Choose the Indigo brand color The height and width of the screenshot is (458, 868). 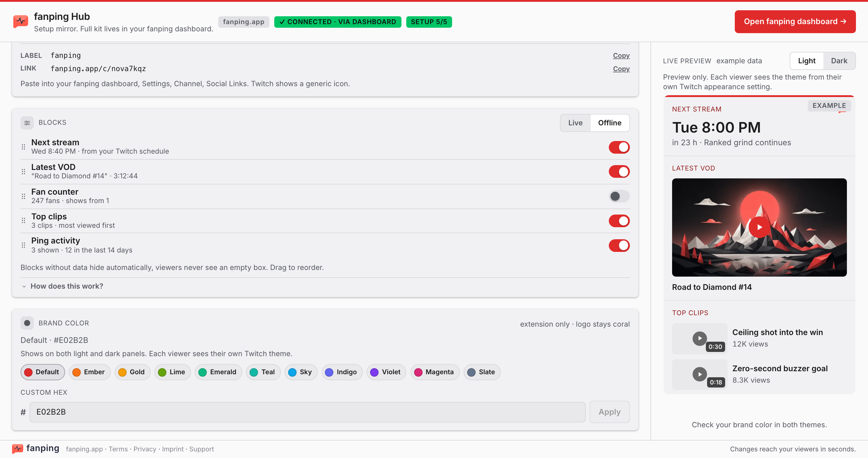pos(342,372)
